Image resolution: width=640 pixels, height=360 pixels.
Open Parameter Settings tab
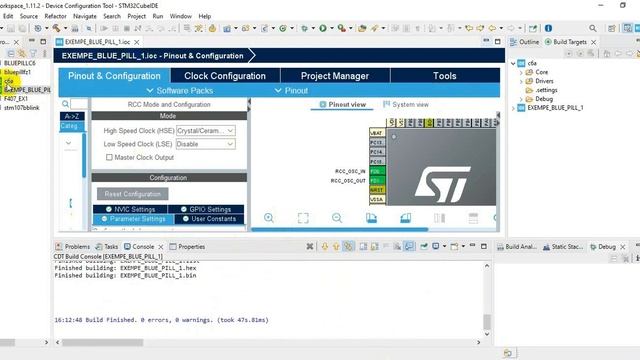click(133, 219)
